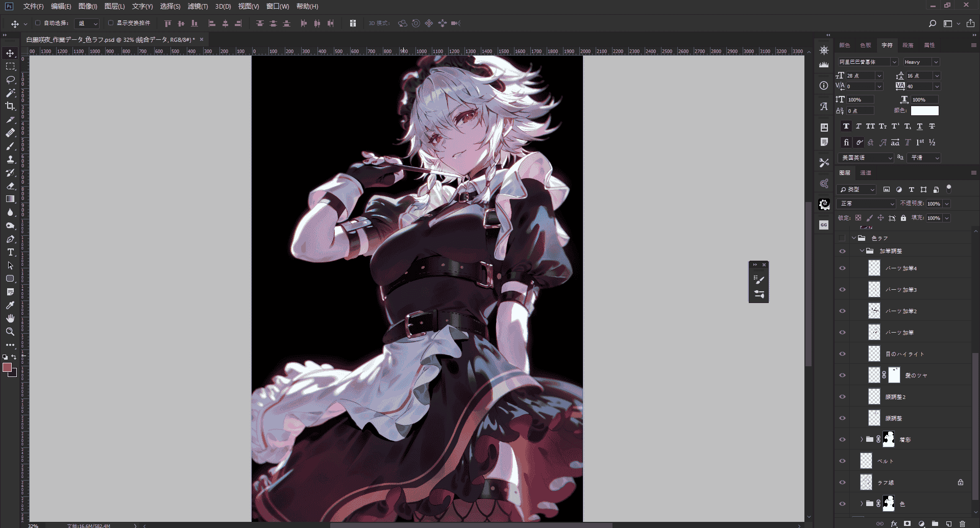Select the Move tool
The height and width of the screenshot is (528, 980).
(x=10, y=53)
